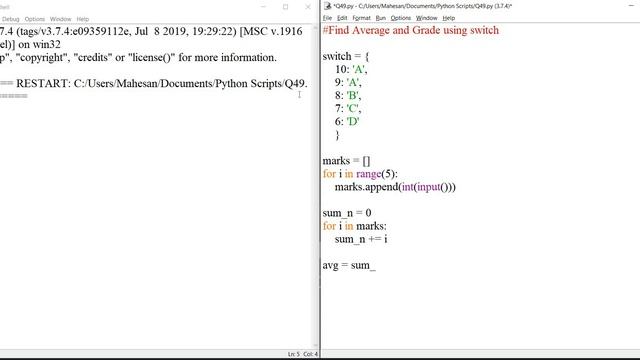Minimize the Shell window
The height and width of the screenshot is (360, 640).
tap(263, 7)
